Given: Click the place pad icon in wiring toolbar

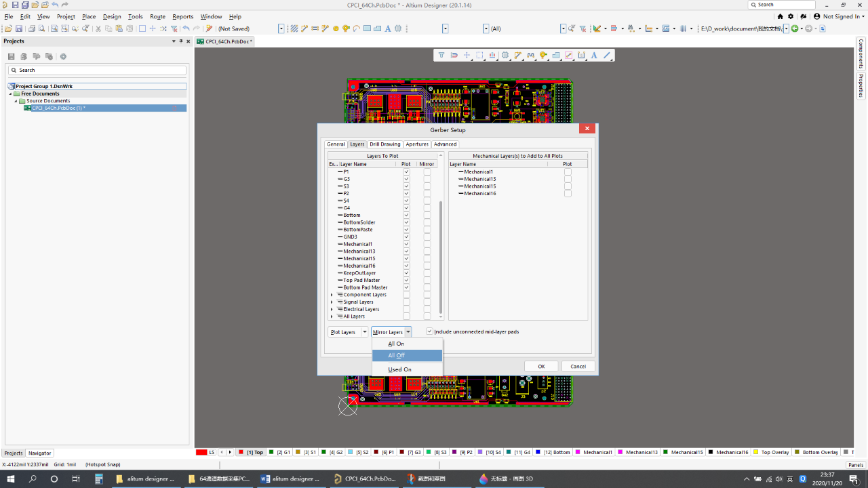Looking at the screenshot, I should pyautogui.click(x=336, y=28).
